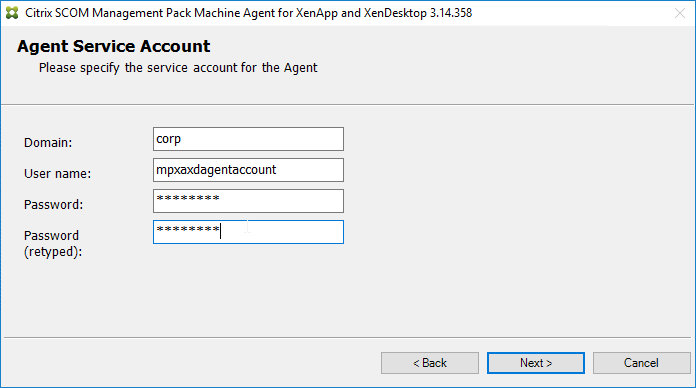Click into the first Password field

click(248, 201)
